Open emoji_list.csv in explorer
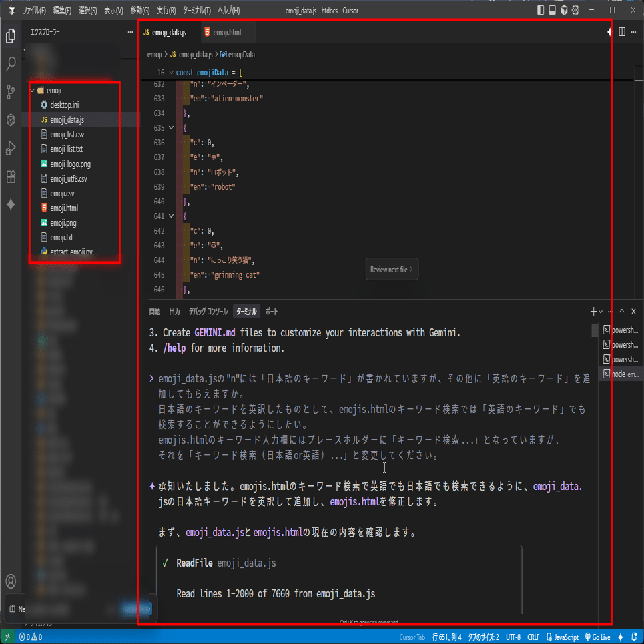Screen dimensions: 644x644 click(67, 134)
